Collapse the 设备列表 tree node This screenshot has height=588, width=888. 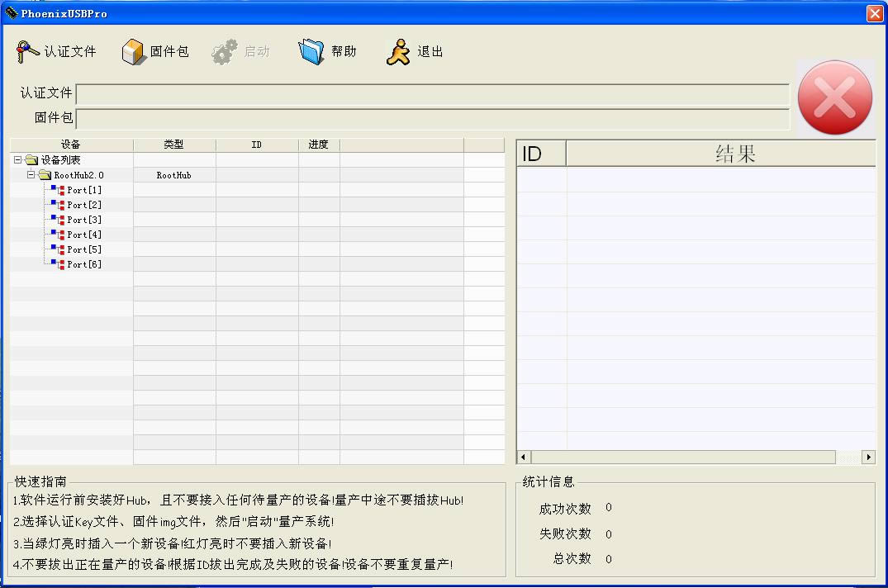tap(17, 160)
